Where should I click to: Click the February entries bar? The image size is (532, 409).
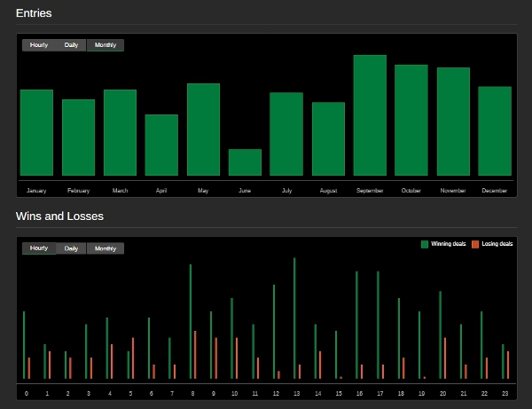[x=78, y=138]
